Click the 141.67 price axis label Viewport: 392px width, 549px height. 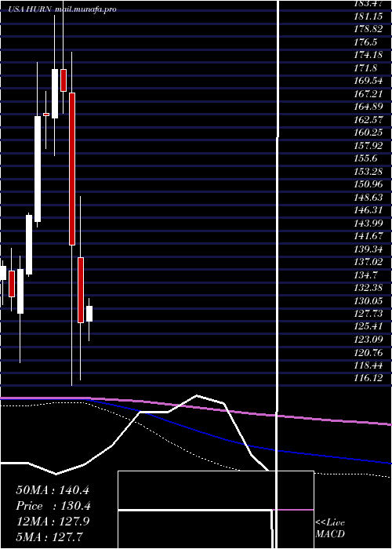click(368, 237)
